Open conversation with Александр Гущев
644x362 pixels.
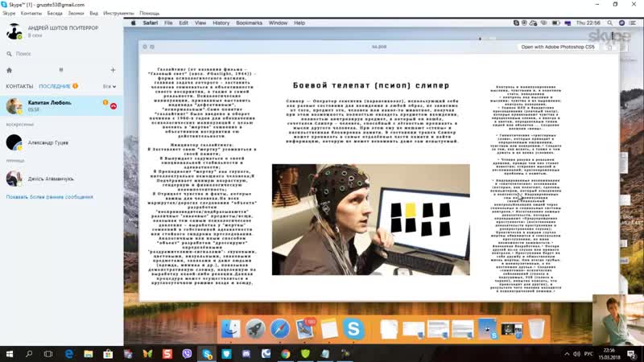point(62,142)
